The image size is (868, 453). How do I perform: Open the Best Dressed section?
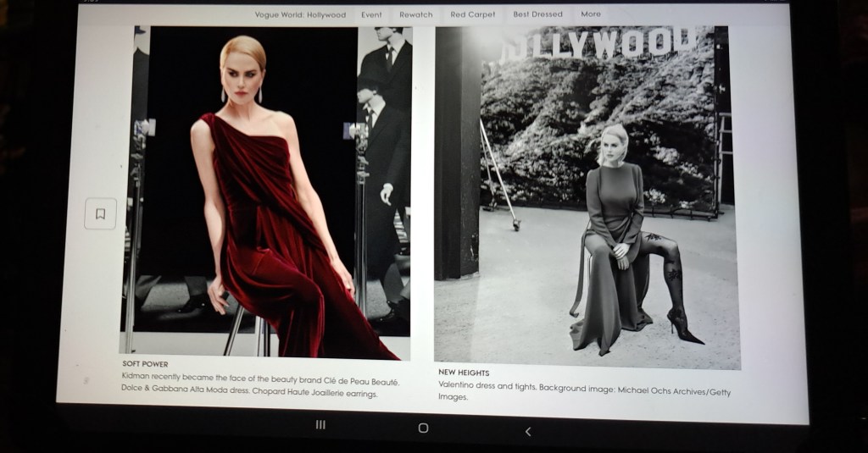(537, 14)
